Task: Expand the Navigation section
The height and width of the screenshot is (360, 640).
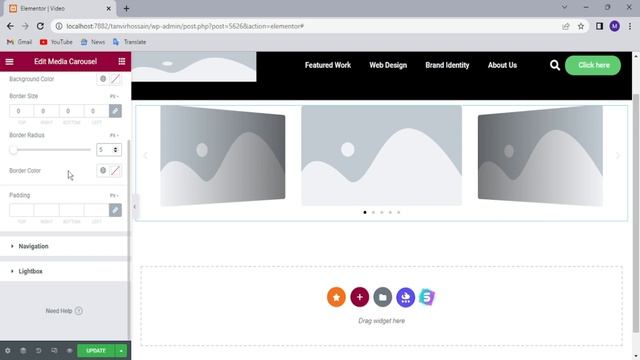Action: pyautogui.click(x=64, y=246)
